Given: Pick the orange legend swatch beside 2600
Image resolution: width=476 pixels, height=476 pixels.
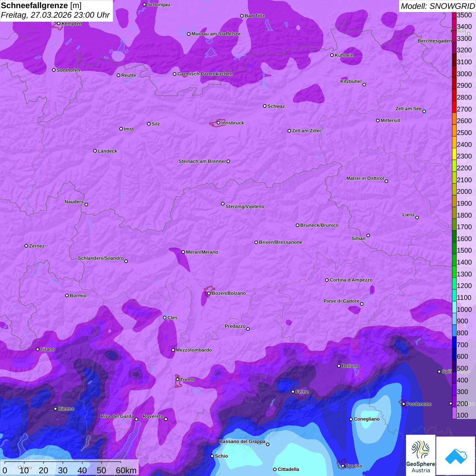Looking at the screenshot, I should point(454,118).
